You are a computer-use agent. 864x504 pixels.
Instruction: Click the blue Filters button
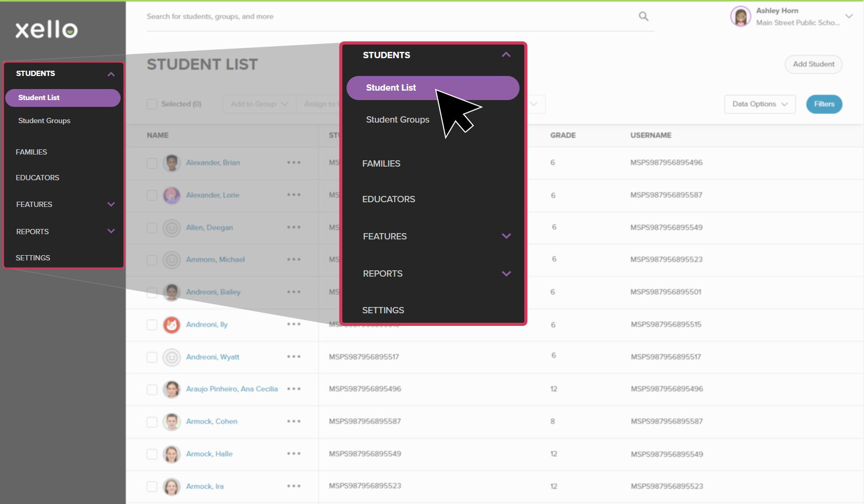(x=824, y=104)
